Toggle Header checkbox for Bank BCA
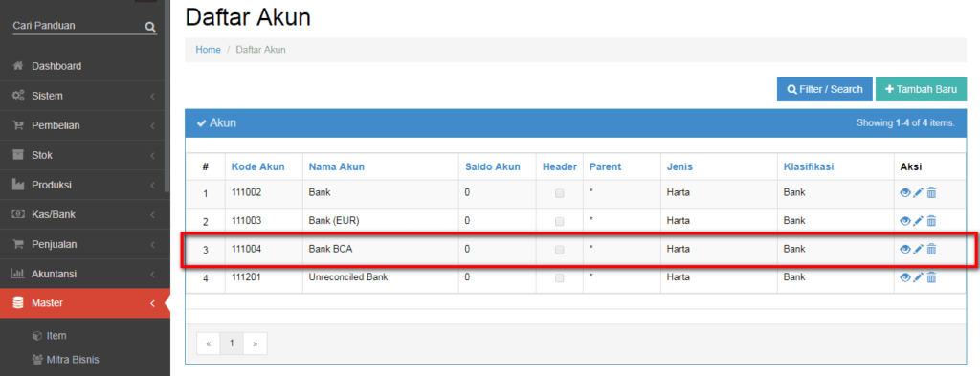Screen dimensions: 980x376 pos(559,250)
